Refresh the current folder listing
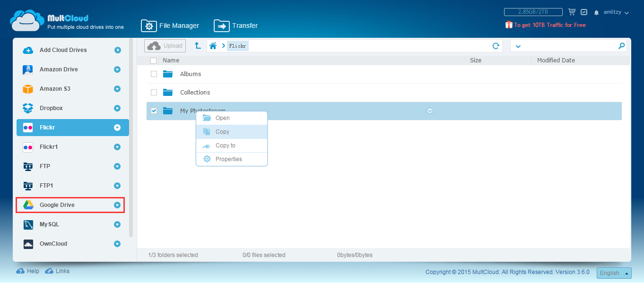 pyautogui.click(x=496, y=46)
